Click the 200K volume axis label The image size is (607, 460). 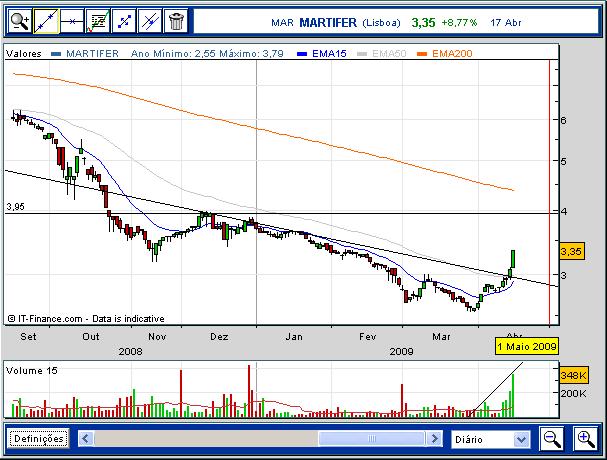click(573, 393)
